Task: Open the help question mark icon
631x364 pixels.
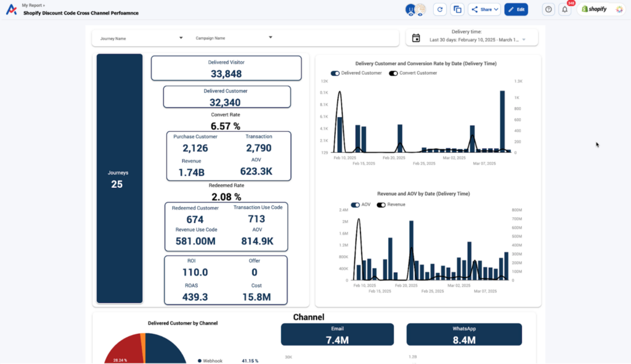Action: click(x=548, y=9)
